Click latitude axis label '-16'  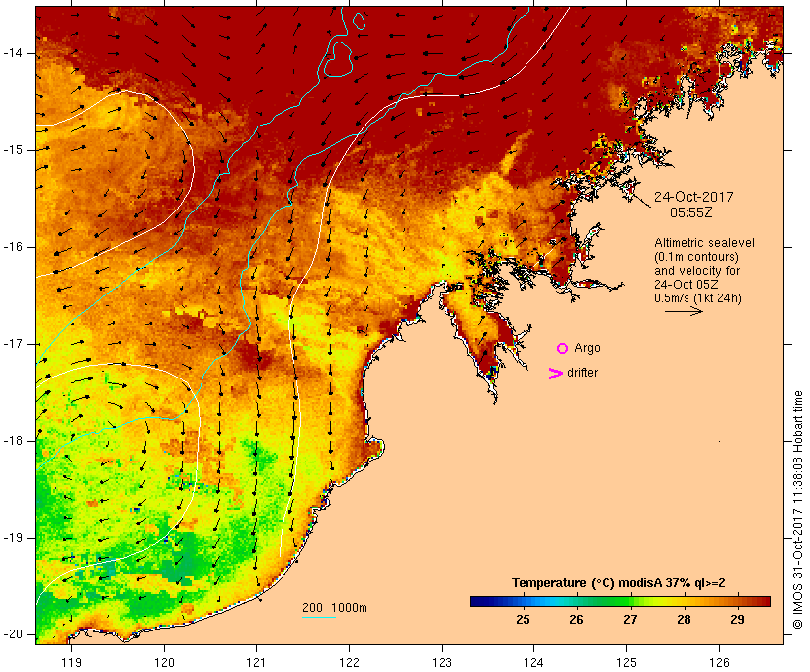pyautogui.click(x=13, y=247)
